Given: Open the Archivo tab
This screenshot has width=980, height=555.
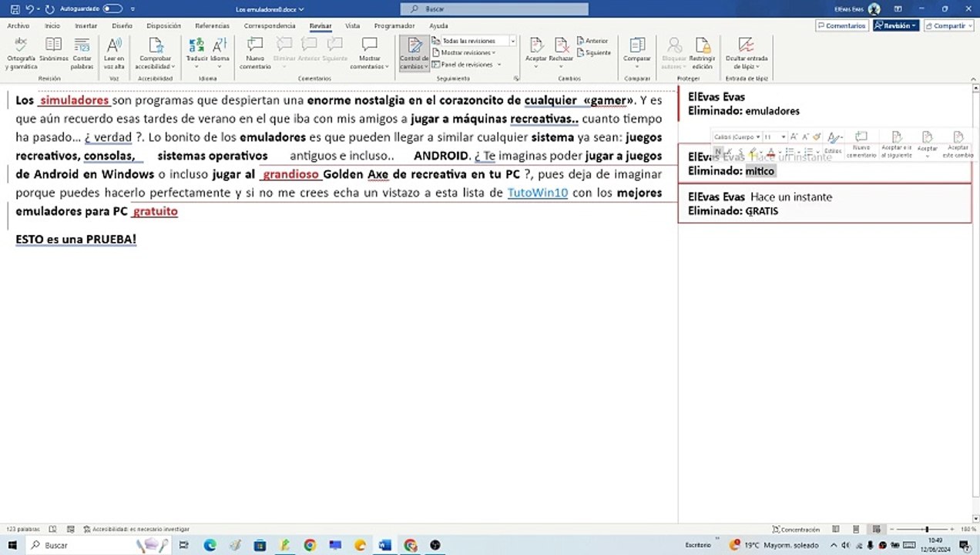Looking at the screenshot, I should (18, 25).
